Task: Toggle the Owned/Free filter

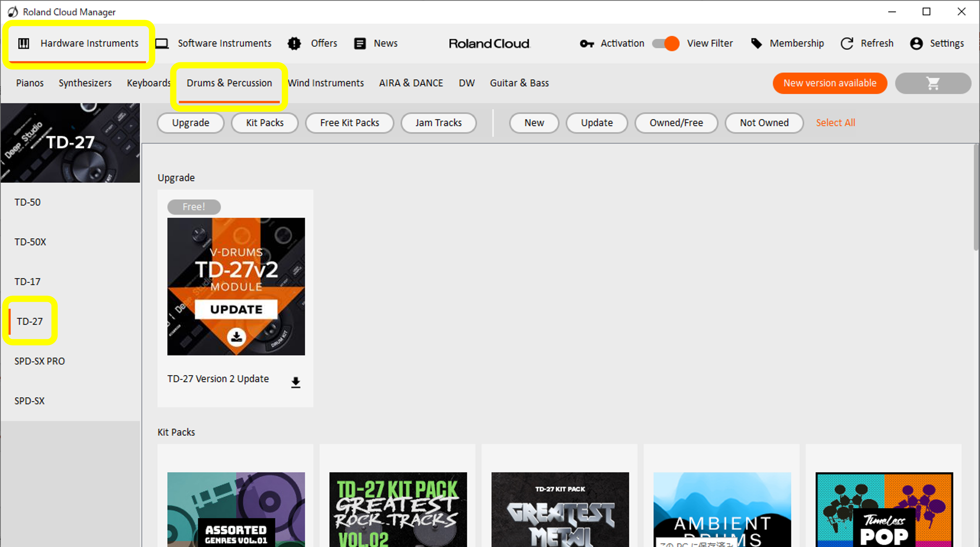Action: point(676,123)
